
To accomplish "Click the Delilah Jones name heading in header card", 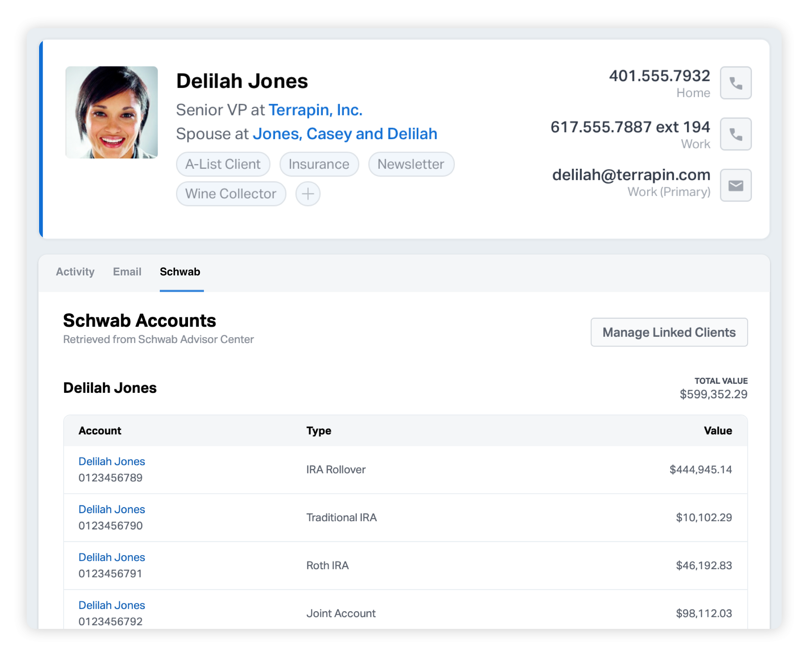I will click(242, 81).
